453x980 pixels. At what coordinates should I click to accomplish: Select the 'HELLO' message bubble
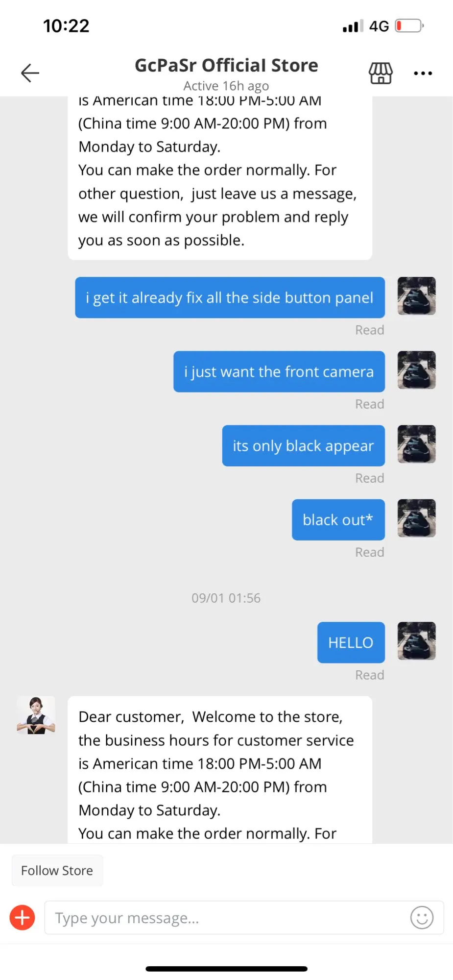coord(351,642)
